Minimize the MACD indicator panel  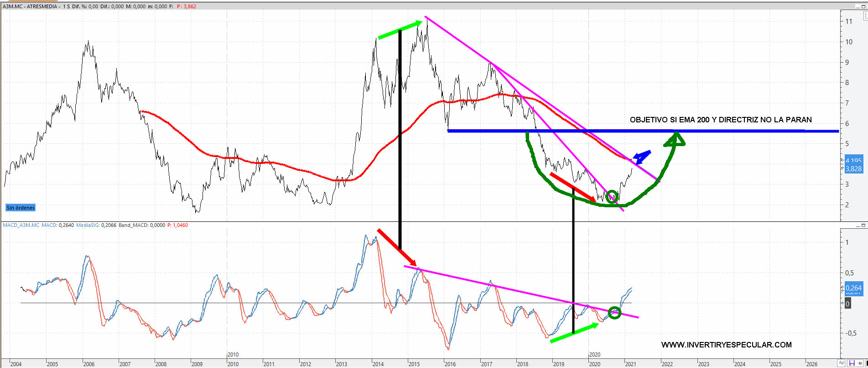(857, 226)
